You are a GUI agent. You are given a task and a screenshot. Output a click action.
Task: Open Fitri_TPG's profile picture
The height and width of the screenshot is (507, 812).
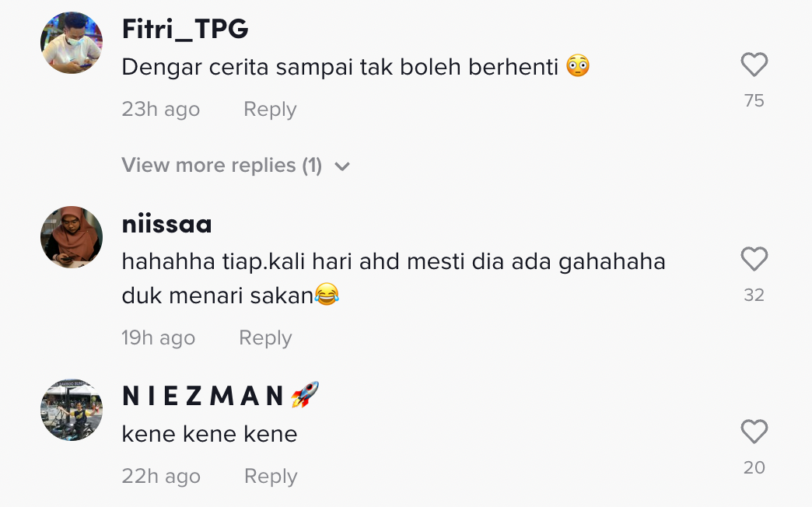click(x=72, y=43)
